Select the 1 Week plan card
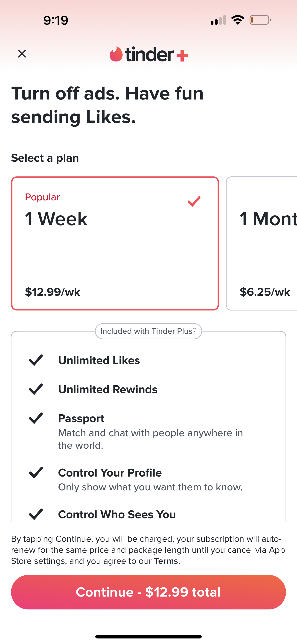Viewport: 297px width, 644px height. click(x=115, y=243)
